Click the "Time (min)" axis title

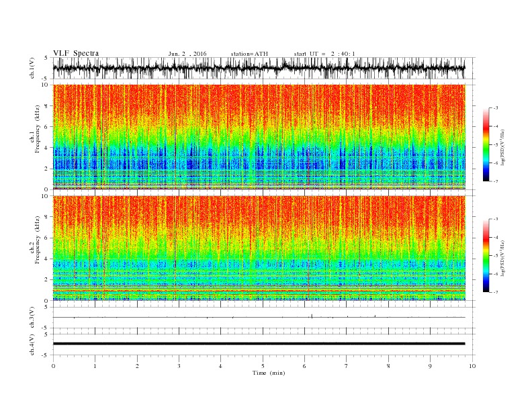pyautogui.click(x=269, y=373)
